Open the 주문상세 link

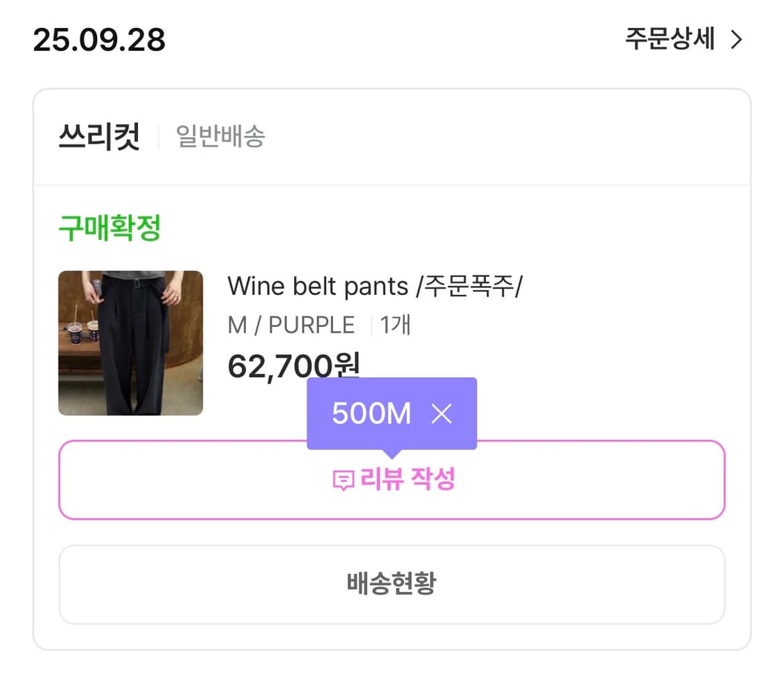(670, 40)
